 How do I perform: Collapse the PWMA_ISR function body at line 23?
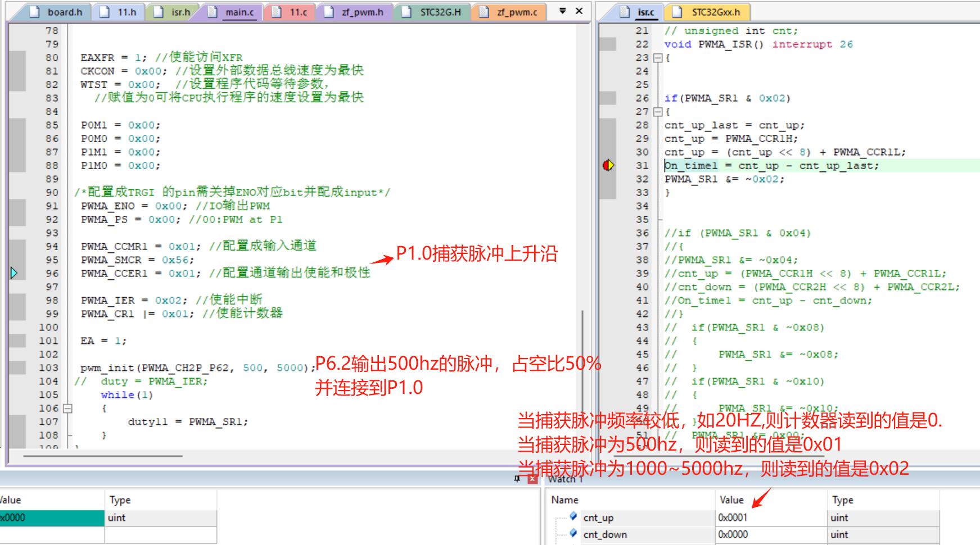pyautogui.click(x=658, y=58)
